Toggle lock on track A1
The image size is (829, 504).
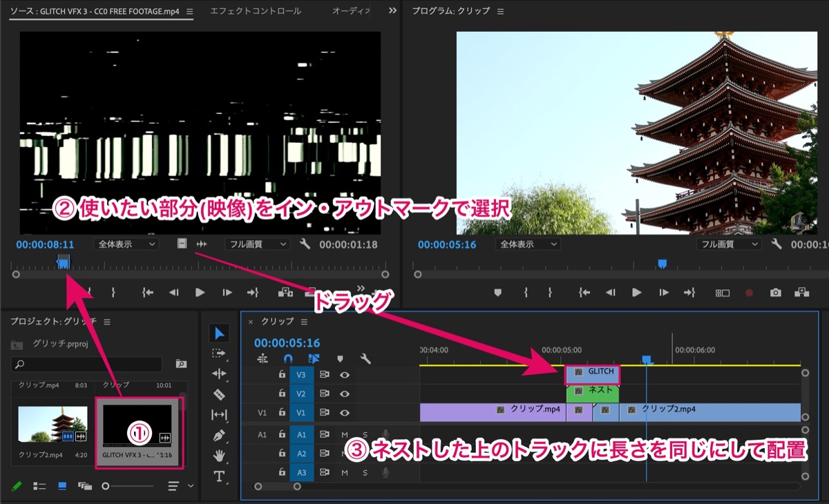[282, 434]
